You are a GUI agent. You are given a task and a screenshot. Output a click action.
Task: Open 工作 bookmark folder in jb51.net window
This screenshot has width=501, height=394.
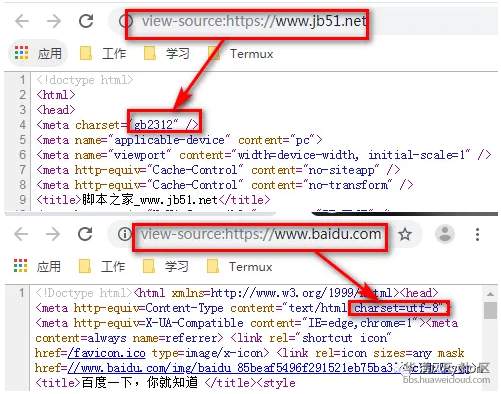pos(103,53)
